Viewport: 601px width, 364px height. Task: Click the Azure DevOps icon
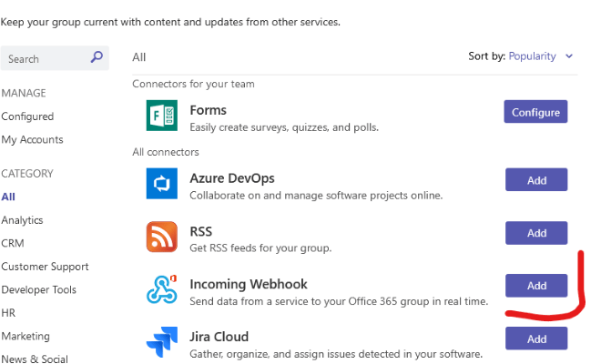[x=161, y=184]
